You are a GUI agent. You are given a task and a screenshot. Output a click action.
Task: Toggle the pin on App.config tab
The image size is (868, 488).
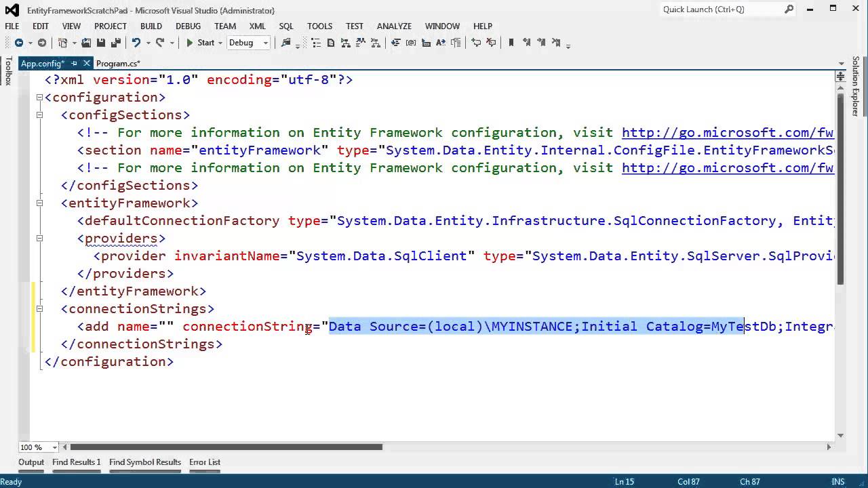click(x=75, y=64)
